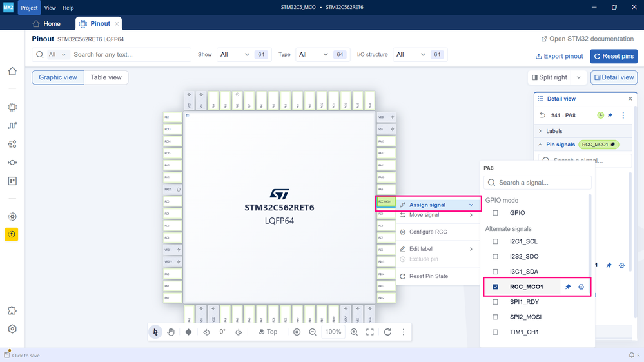Open peripherals configuration sidebar icon

point(12,144)
